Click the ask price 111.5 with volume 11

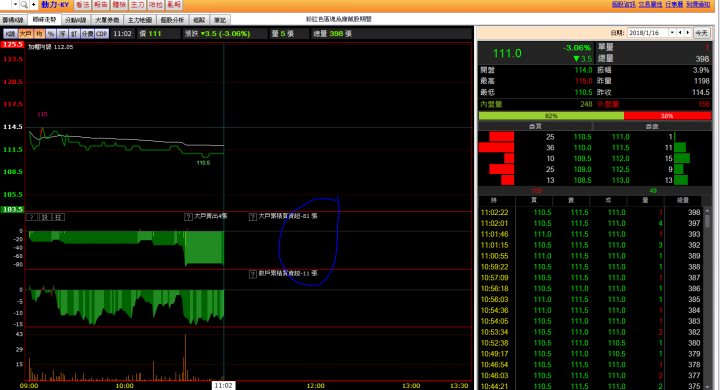click(x=620, y=148)
